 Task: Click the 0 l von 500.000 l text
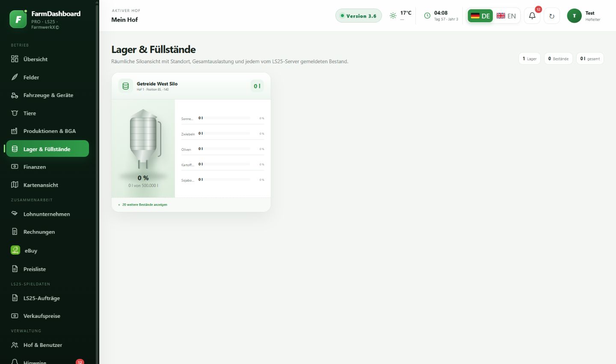[x=143, y=185]
